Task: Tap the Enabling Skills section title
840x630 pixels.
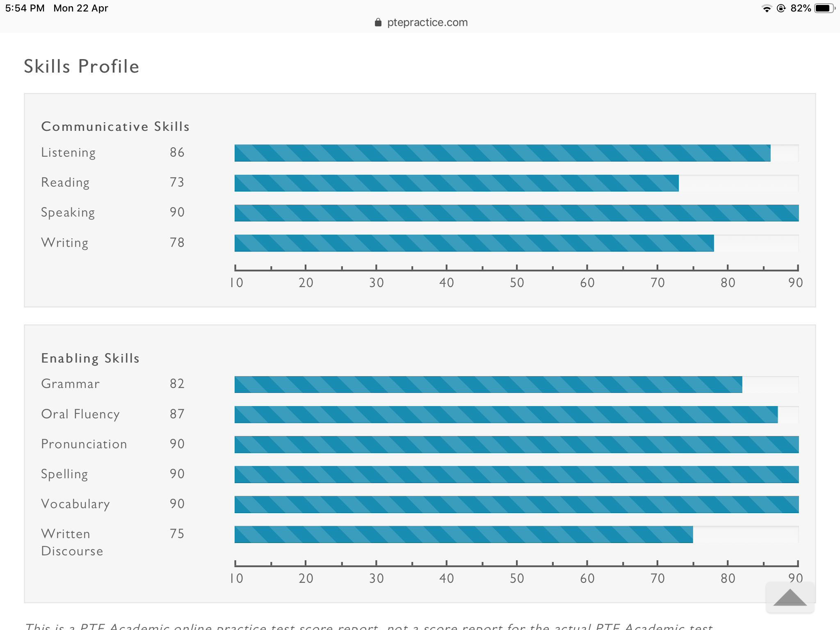Action: click(x=90, y=358)
